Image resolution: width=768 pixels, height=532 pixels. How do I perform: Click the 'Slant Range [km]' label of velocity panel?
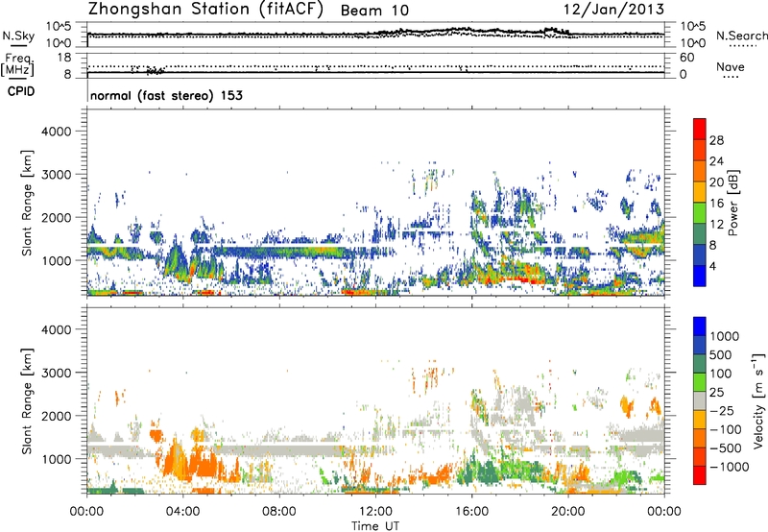(27, 400)
